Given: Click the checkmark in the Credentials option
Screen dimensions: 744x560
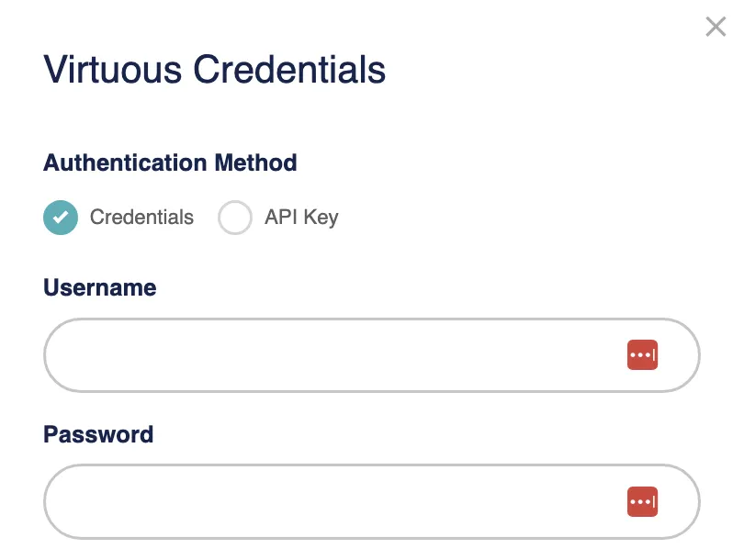Looking at the screenshot, I should 61,218.
